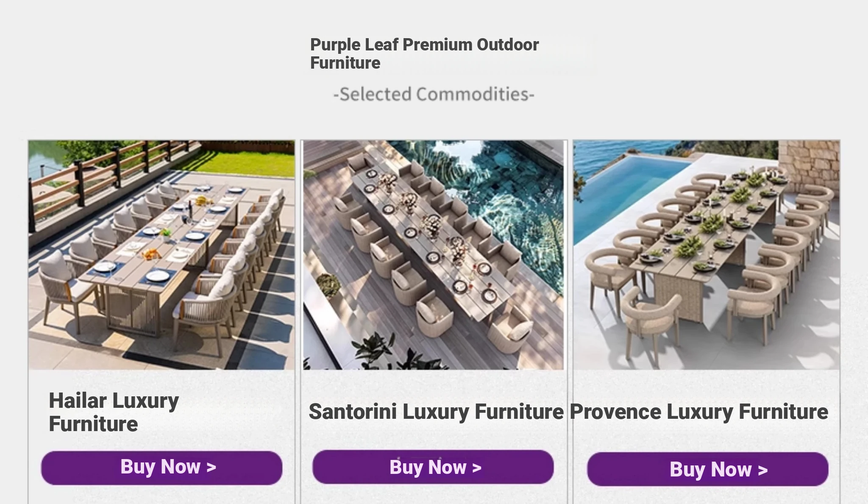Image resolution: width=868 pixels, height=504 pixels.
Task: Select the Santorini Luxury Furniture title
Action: 436,412
